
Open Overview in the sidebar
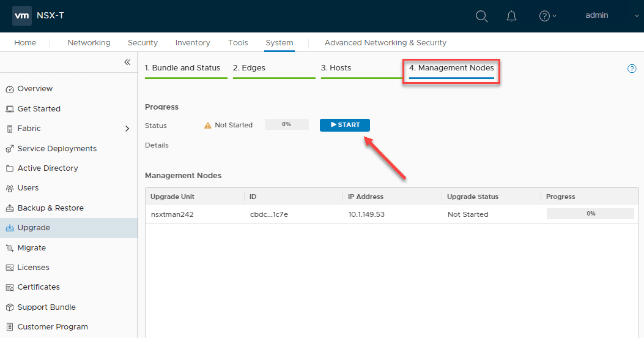click(35, 89)
